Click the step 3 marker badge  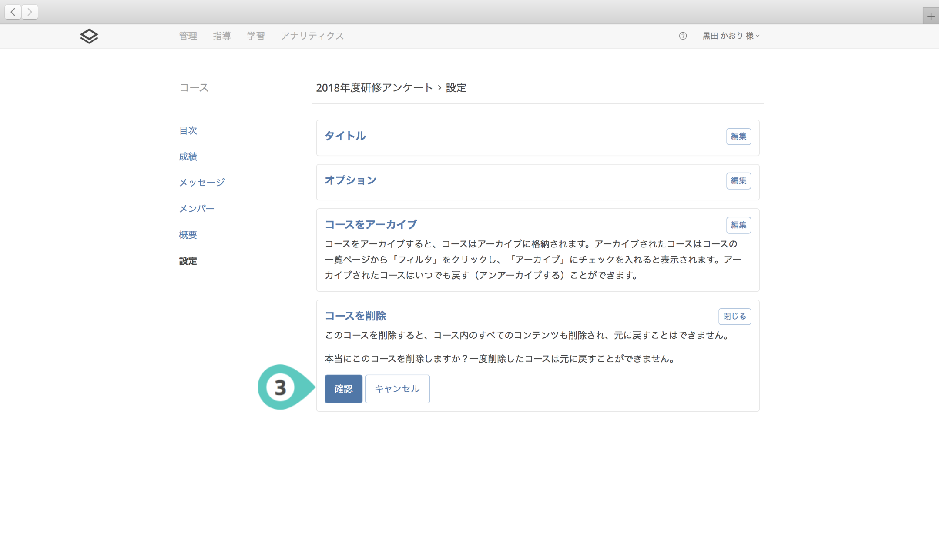pos(280,387)
